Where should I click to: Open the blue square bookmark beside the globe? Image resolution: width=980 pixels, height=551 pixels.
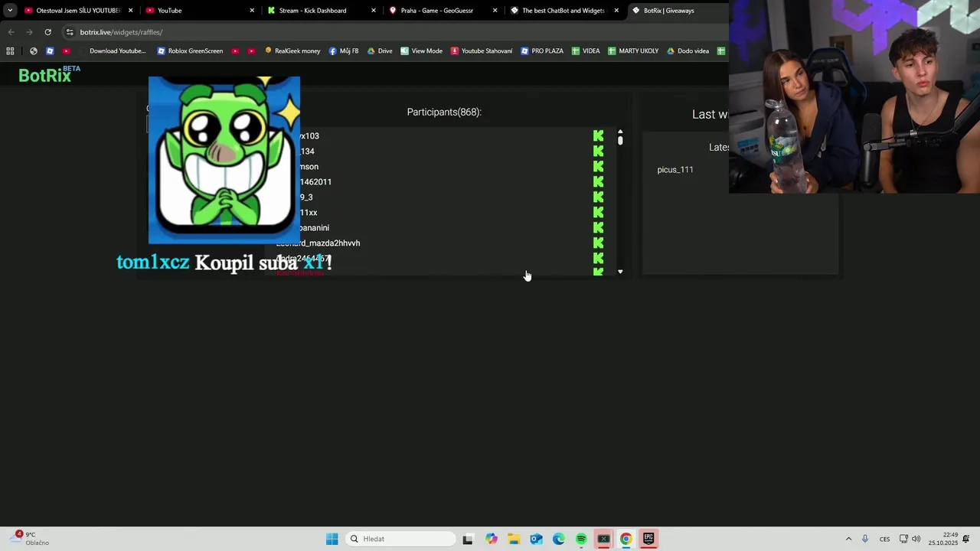click(50, 51)
